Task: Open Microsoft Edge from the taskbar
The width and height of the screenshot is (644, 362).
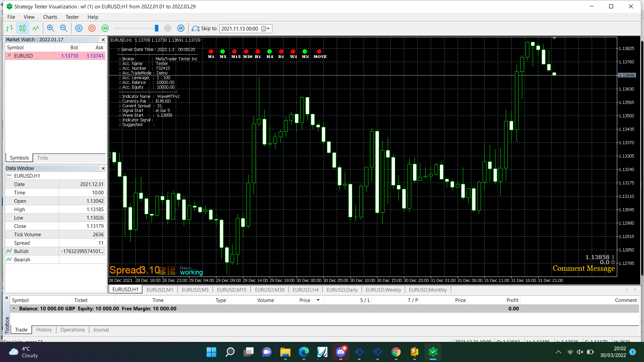Action: click(304, 352)
